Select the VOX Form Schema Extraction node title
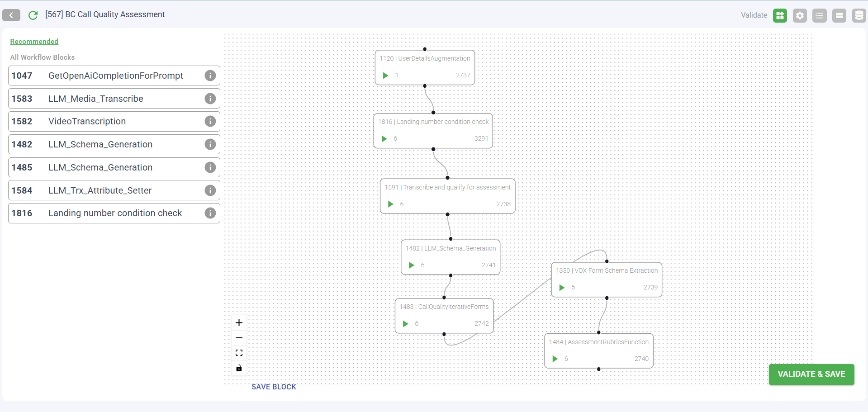 (x=607, y=271)
